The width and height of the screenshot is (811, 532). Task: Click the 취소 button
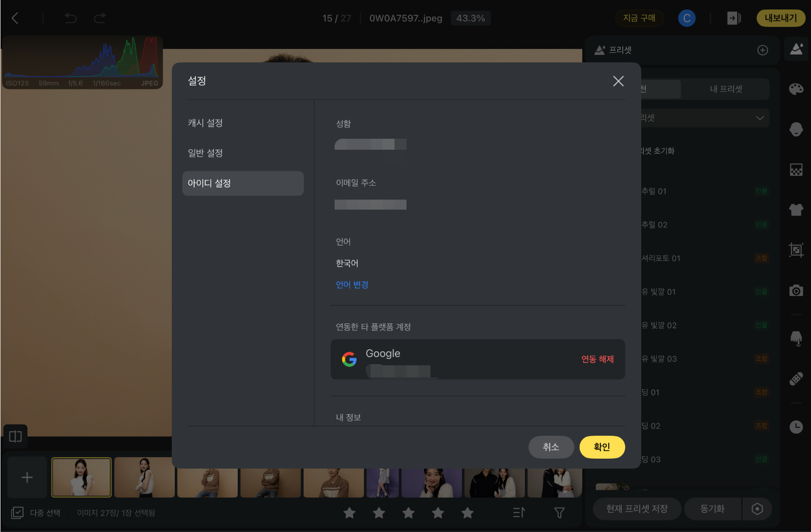[551, 447]
